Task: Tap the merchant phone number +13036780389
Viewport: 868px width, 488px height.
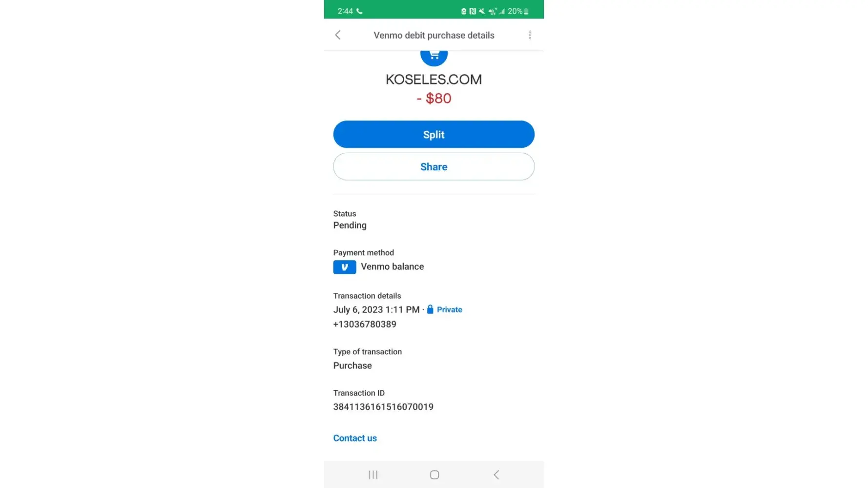Action: (365, 325)
